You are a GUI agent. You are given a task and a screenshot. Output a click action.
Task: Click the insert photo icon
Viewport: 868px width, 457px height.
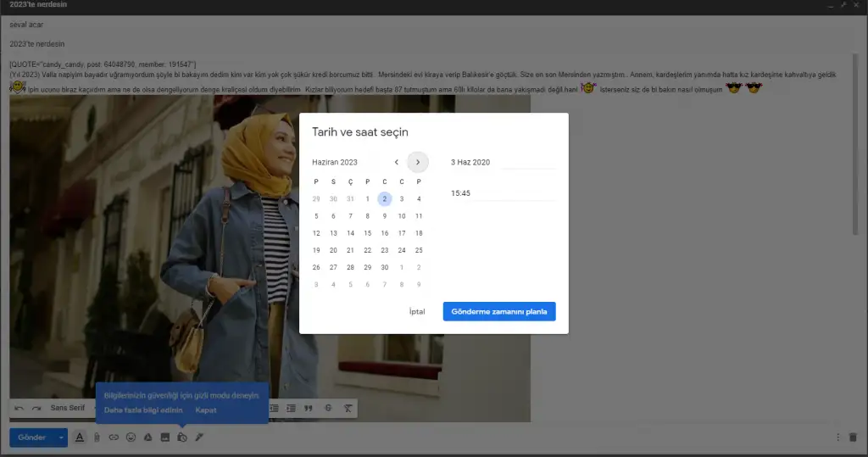[164, 437]
